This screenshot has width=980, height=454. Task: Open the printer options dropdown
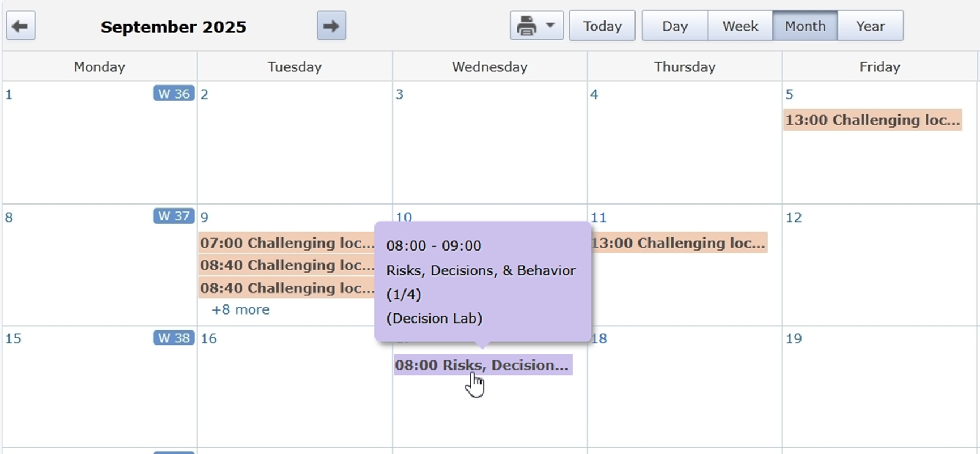(536, 26)
